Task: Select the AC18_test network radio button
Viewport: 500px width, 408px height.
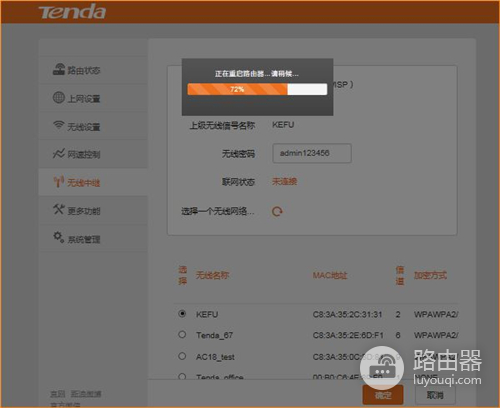Action: pyautogui.click(x=182, y=356)
